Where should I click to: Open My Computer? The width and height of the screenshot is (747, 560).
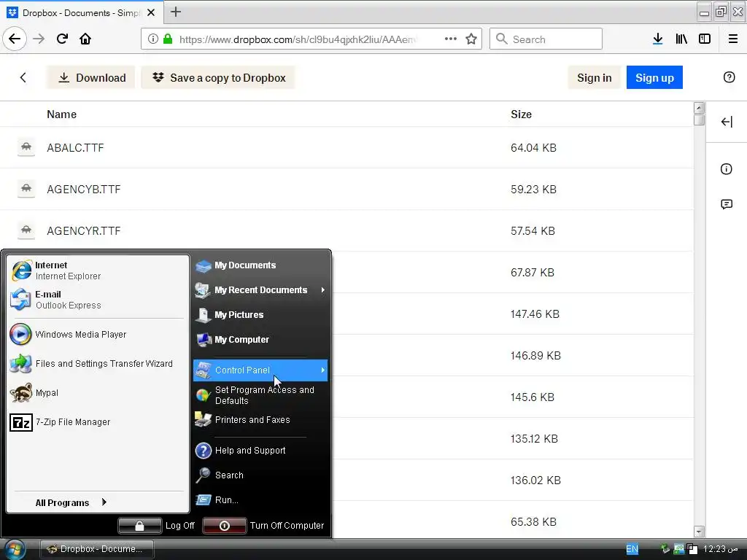[x=260, y=340]
